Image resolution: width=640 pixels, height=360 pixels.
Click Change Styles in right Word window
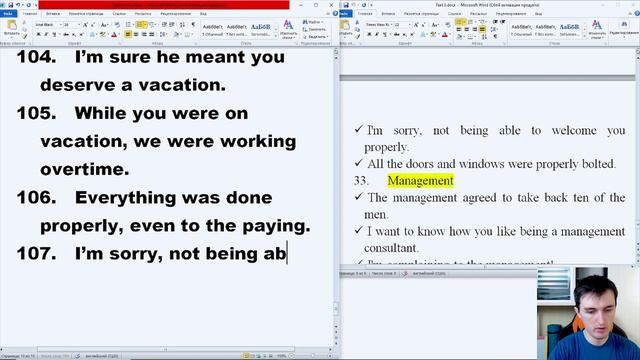597,29
